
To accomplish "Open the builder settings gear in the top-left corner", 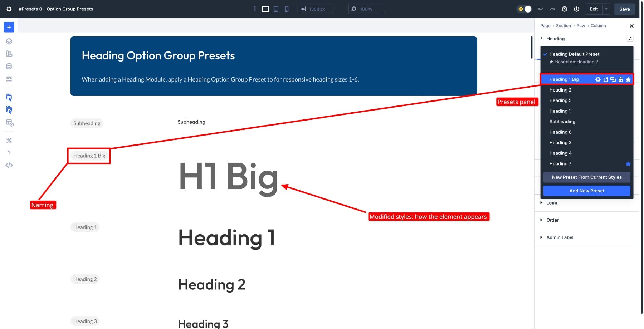I will pyautogui.click(x=9, y=9).
